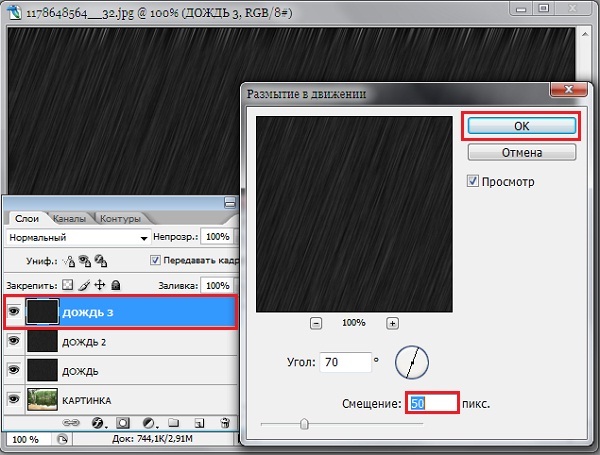
Task: Toggle the Передавать кадр checkbox
Action: tap(155, 260)
